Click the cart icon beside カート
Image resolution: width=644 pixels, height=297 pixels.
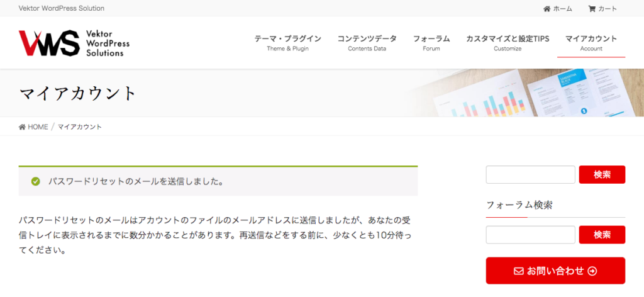pos(592,9)
